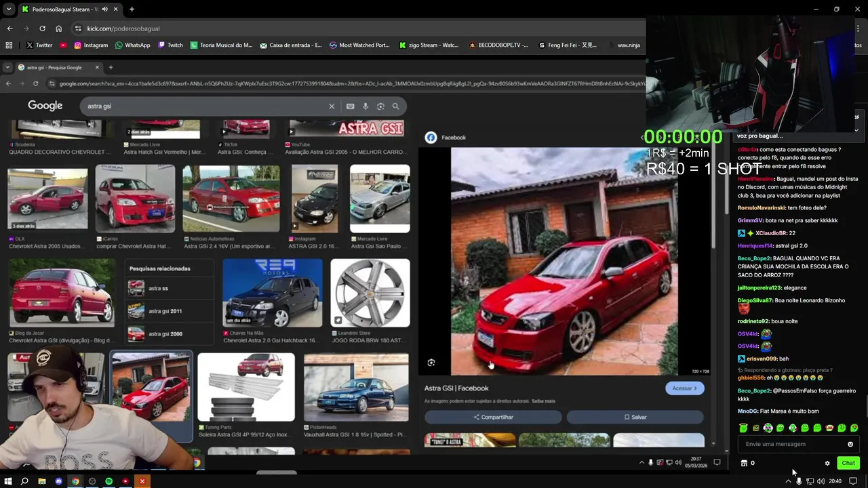Open Twitch bookmark
Viewport: 868px width, 488px height.
coord(170,45)
